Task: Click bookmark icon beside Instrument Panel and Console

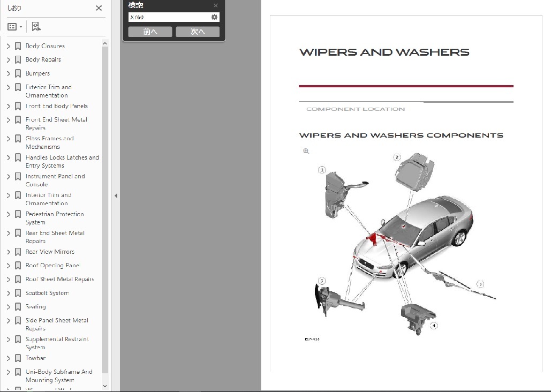Action: point(18,177)
